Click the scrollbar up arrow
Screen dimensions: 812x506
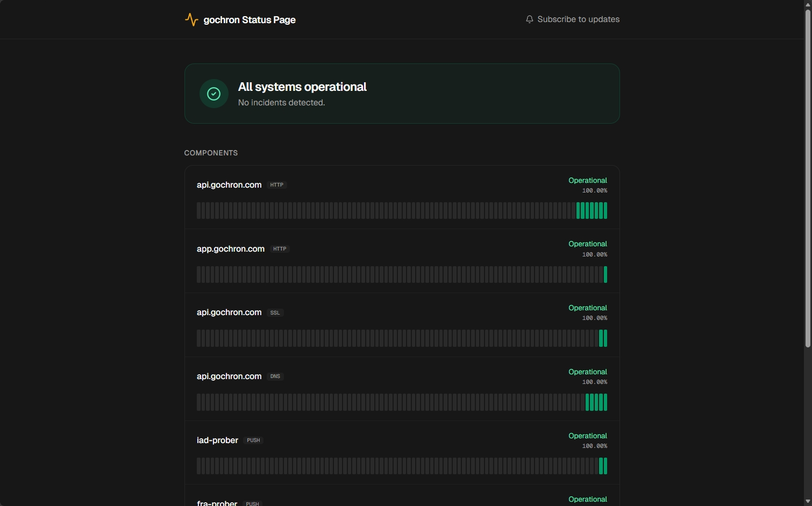tap(808, 4)
